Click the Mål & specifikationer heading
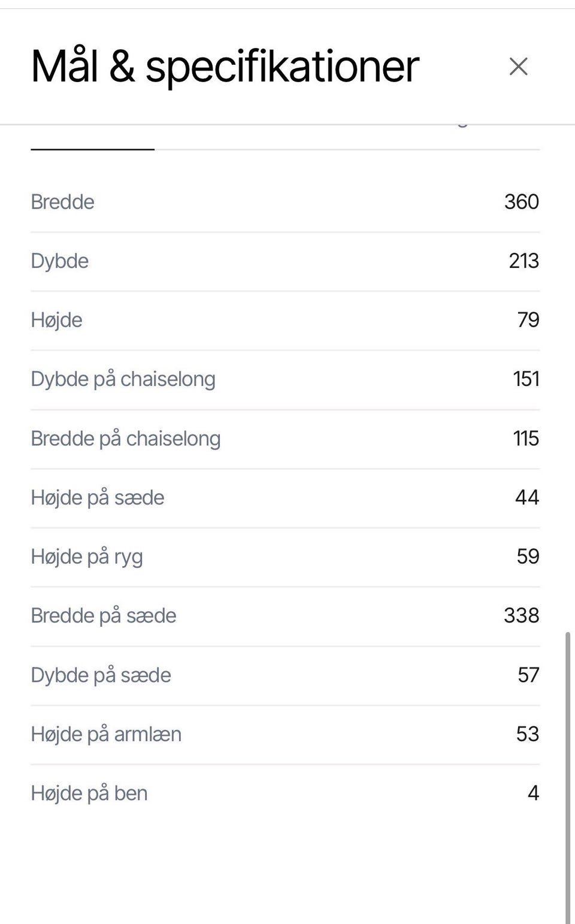This screenshot has width=575, height=924. coord(225,66)
